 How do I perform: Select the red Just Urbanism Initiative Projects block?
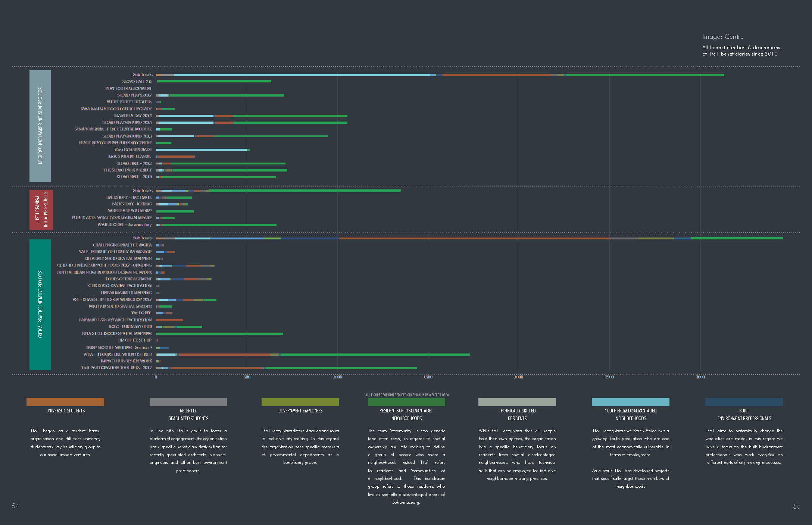tap(41, 210)
